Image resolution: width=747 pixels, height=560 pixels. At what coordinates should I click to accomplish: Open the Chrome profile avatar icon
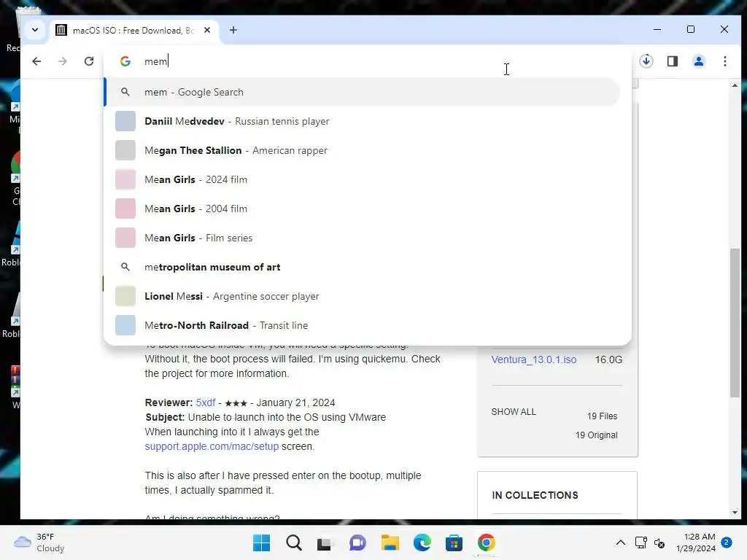point(698,61)
